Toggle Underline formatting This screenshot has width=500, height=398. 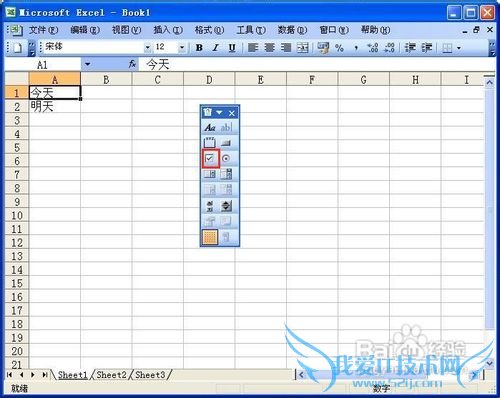232,48
